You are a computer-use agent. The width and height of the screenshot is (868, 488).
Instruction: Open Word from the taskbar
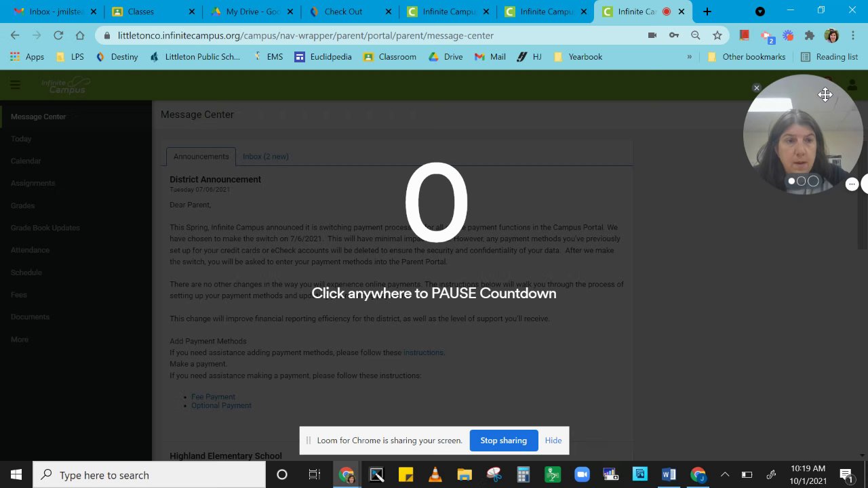point(669,475)
